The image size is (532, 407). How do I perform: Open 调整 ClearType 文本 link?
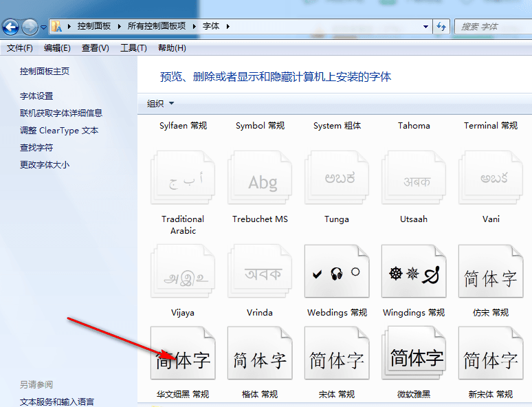59,131
